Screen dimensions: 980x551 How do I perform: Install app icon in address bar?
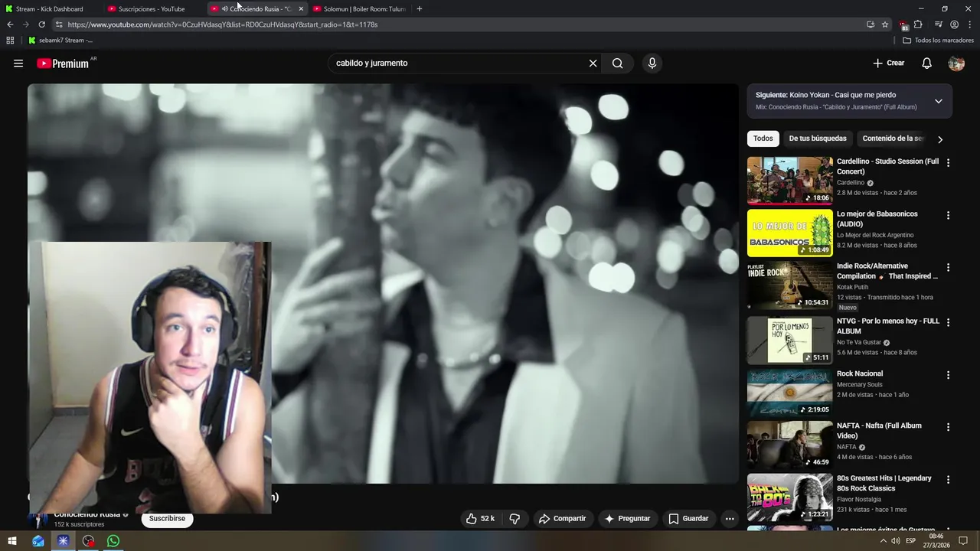pos(871,24)
